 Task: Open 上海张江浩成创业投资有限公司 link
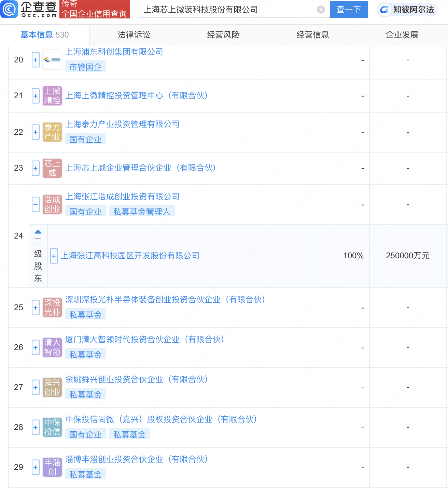pyautogui.click(x=122, y=197)
